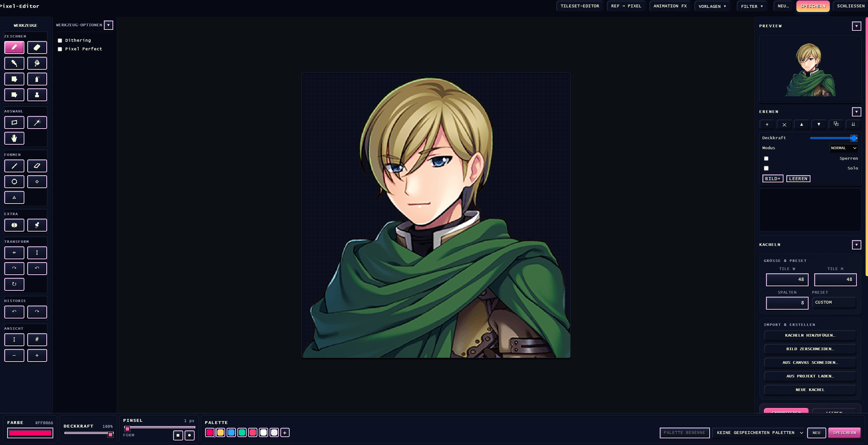This screenshot has height=445, width=868.
Task: Toggle the grid view icon
Action: [x=37, y=339]
